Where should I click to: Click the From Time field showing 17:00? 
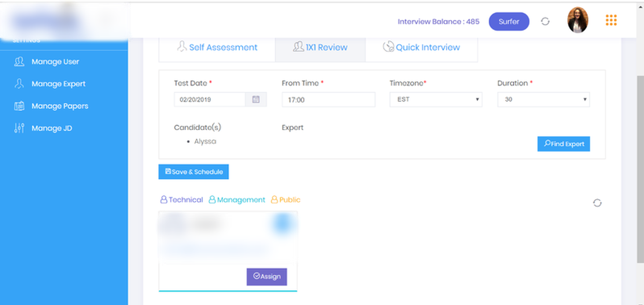tap(328, 100)
